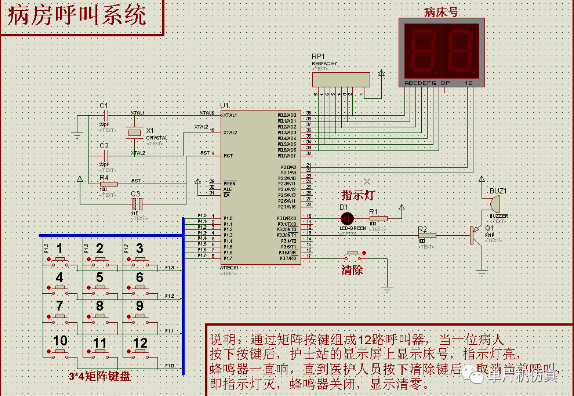Select the RP1 resistor pack
The width and height of the screenshot is (574, 396).
tap(341, 80)
